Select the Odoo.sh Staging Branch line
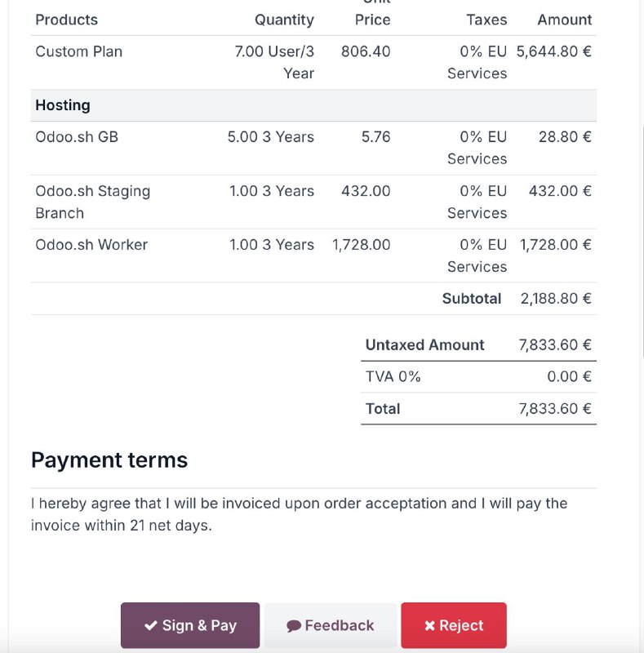The image size is (644, 653). tap(313, 202)
